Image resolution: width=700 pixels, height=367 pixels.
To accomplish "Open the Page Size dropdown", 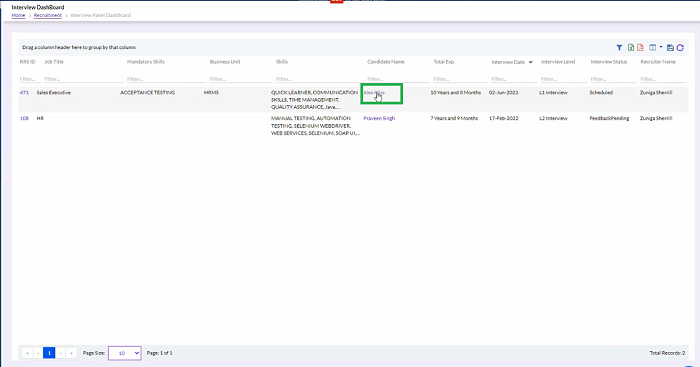I will click(x=125, y=353).
